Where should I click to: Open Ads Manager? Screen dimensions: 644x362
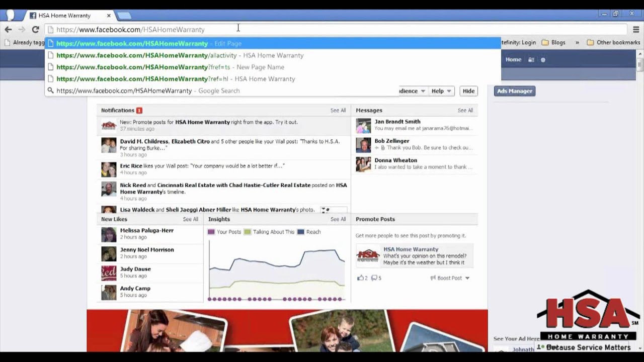[514, 91]
